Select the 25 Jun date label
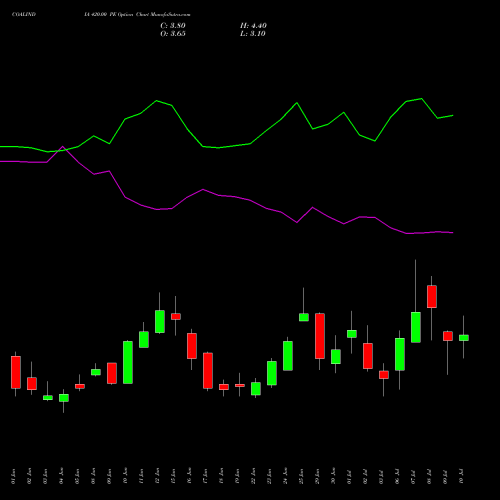Viewport: 500px width, 500px height. click(302, 476)
